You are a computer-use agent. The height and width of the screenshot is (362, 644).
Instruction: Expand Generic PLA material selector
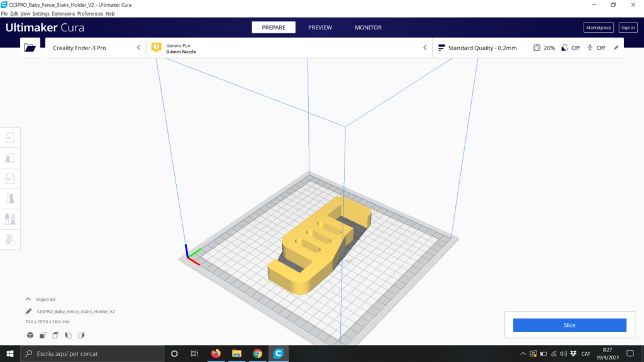[x=289, y=48]
